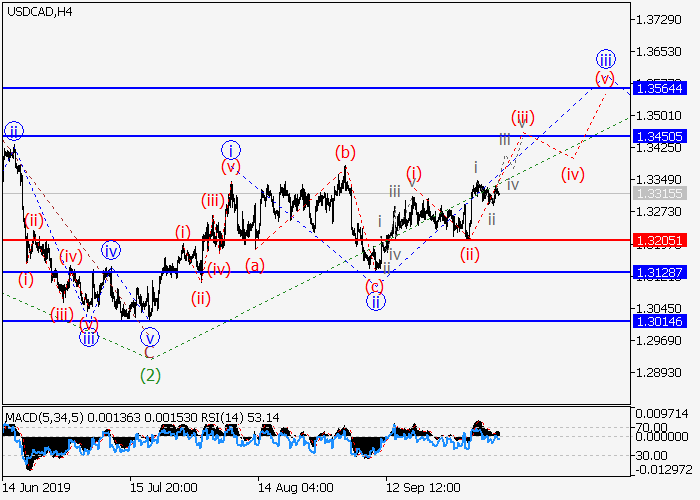This screenshot has height=500, width=700.
Task: Click the circled blue iii forecast label at top right
Action: click(x=605, y=57)
